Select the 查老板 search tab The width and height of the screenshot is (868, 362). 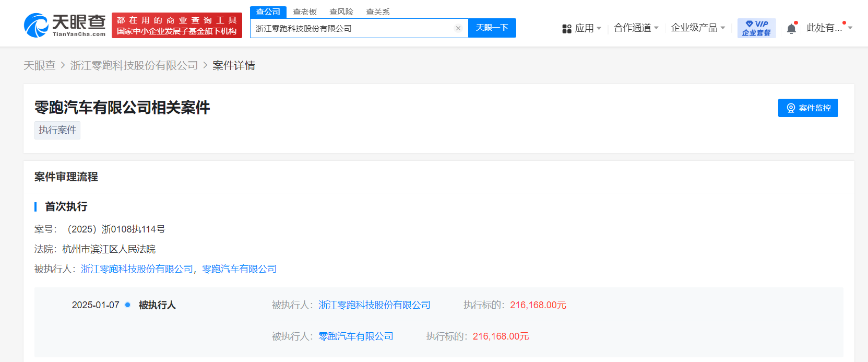point(305,12)
